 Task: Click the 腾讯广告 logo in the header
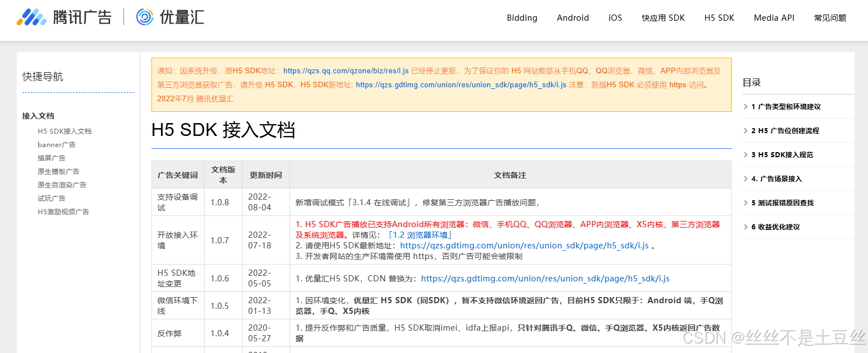point(64,17)
